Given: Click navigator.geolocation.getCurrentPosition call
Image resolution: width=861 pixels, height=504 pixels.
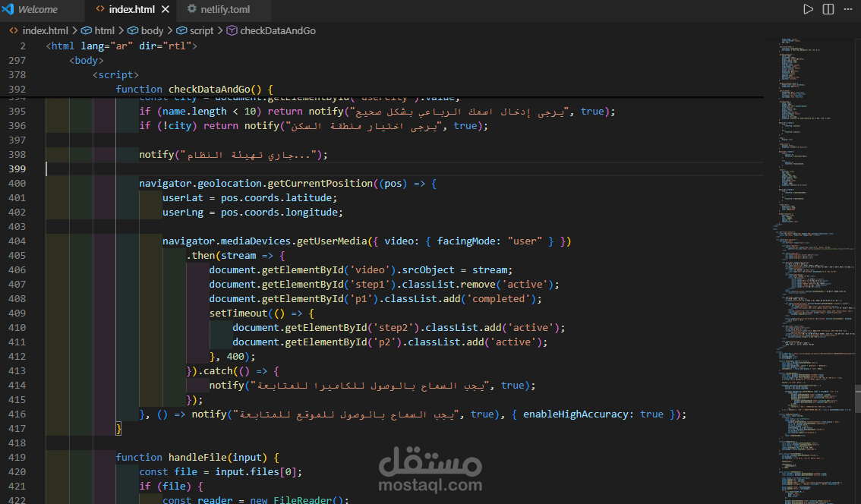Looking at the screenshot, I should point(256,184).
